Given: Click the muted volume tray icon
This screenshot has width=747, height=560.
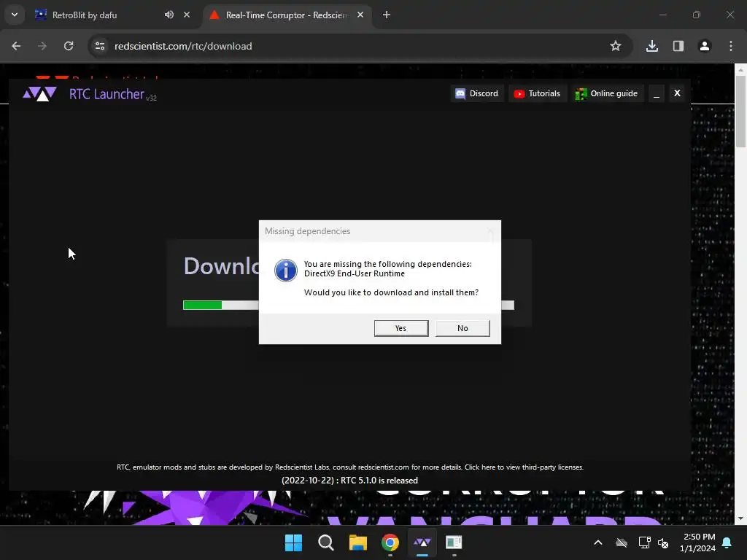Looking at the screenshot, I should point(663,542).
